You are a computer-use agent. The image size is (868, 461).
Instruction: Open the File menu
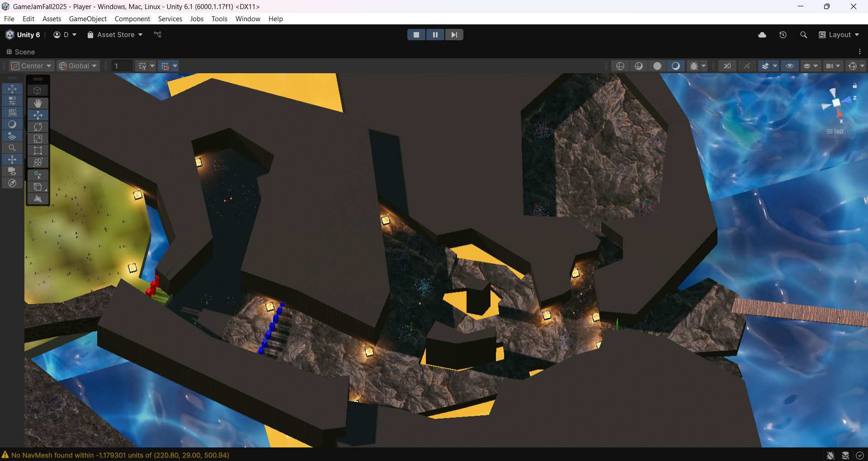pyautogui.click(x=9, y=19)
